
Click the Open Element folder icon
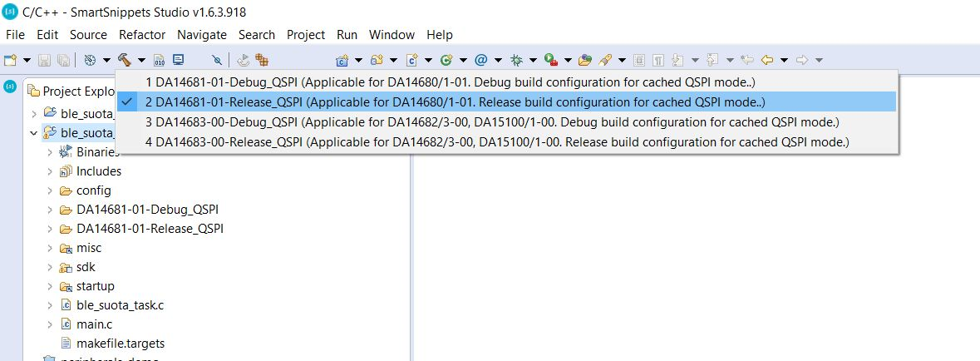coord(585,60)
